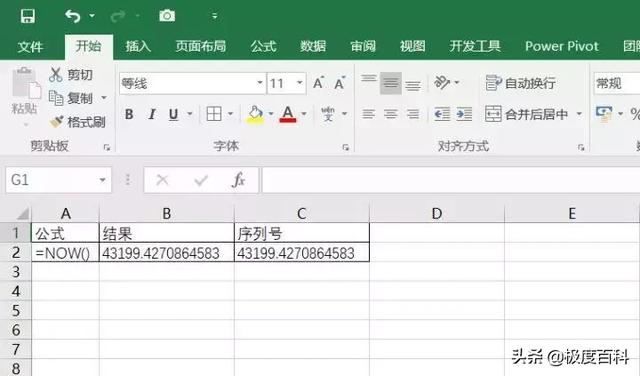Click the increase font size icon

pos(318,83)
